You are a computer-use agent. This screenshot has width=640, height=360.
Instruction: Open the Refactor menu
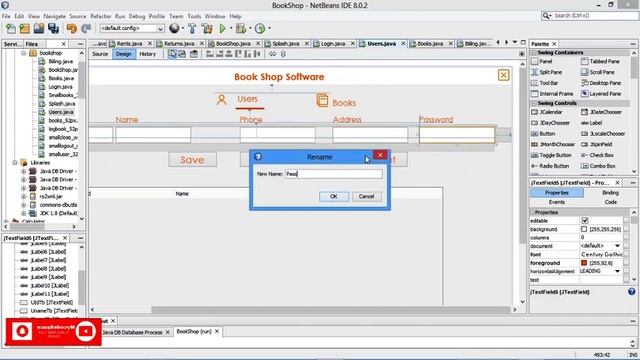pyautogui.click(x=100, y=16)
